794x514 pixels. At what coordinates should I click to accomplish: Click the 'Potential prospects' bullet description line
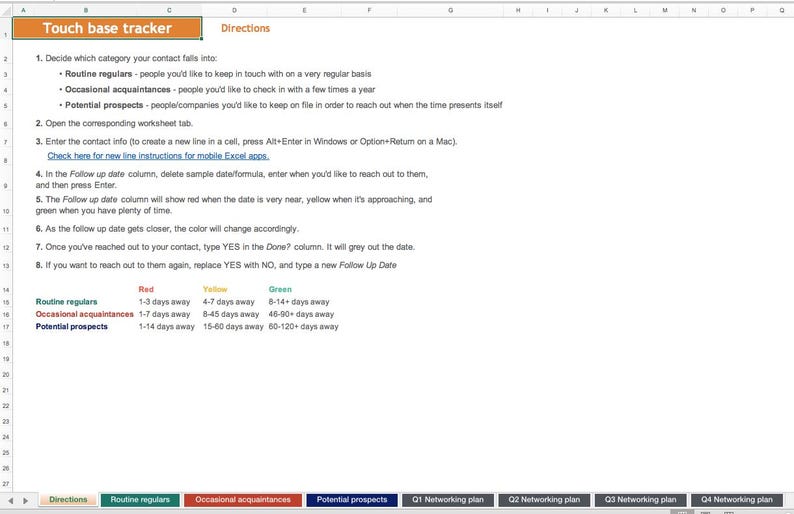point(281,105)
